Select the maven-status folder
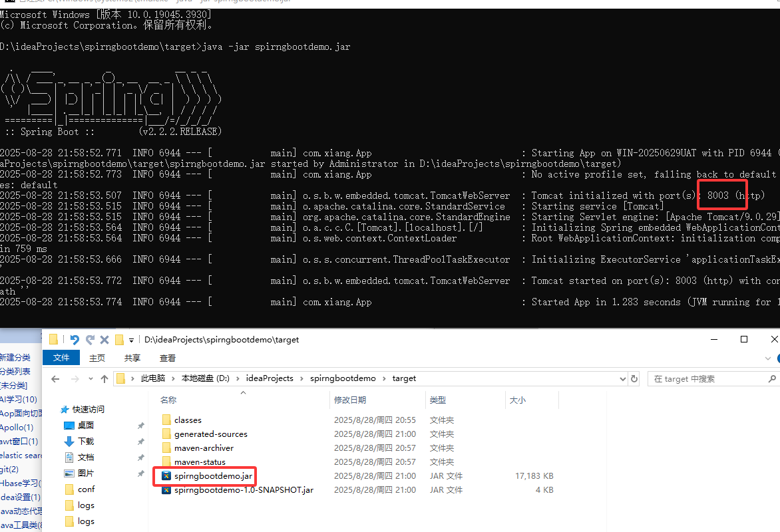This screenshot has height=532, width=780. (x=200, y=462)
